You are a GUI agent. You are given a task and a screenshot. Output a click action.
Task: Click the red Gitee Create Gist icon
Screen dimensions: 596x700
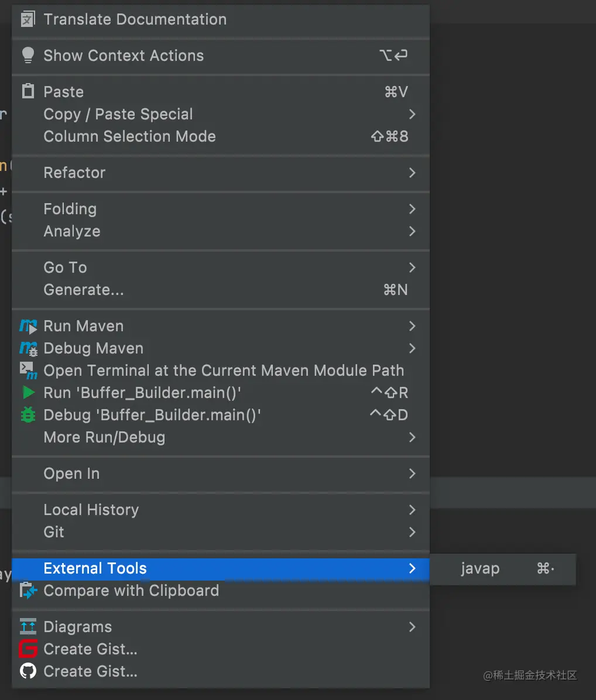tap(28, 649)
